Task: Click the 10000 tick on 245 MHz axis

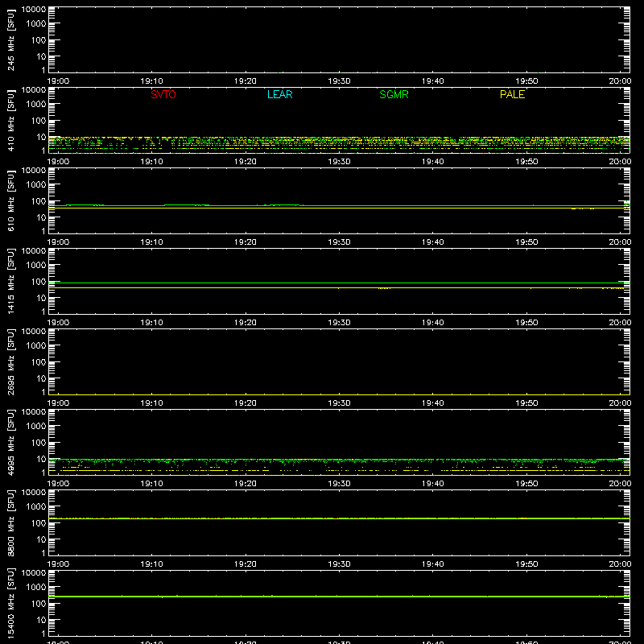Action: (34, 10)
